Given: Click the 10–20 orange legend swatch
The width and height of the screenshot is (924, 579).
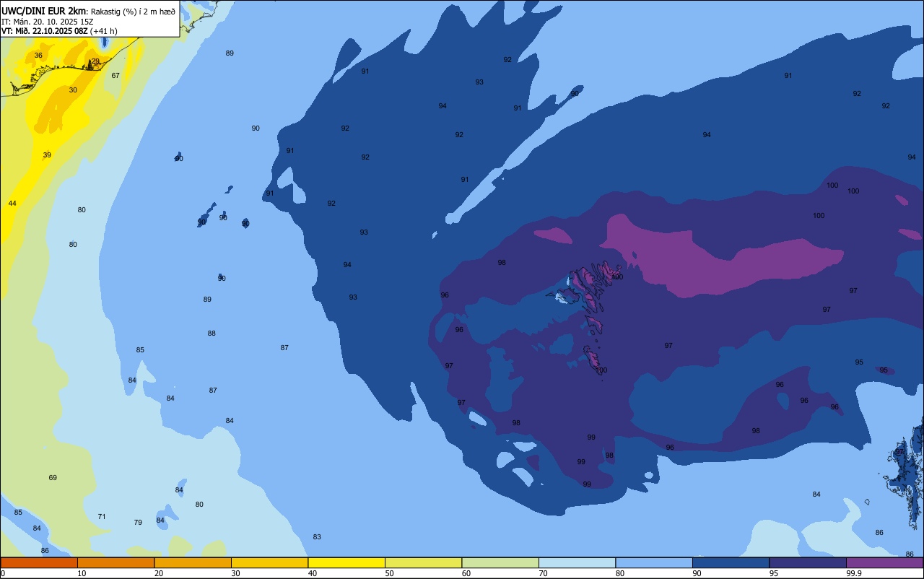Looking at the screenshot, I should coord(115,562).
